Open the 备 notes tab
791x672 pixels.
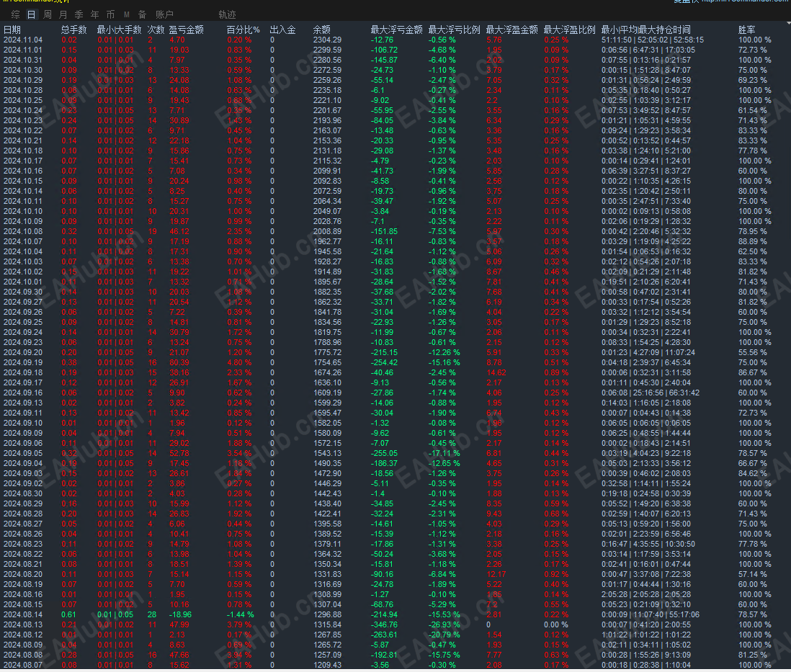pos(142,14)
